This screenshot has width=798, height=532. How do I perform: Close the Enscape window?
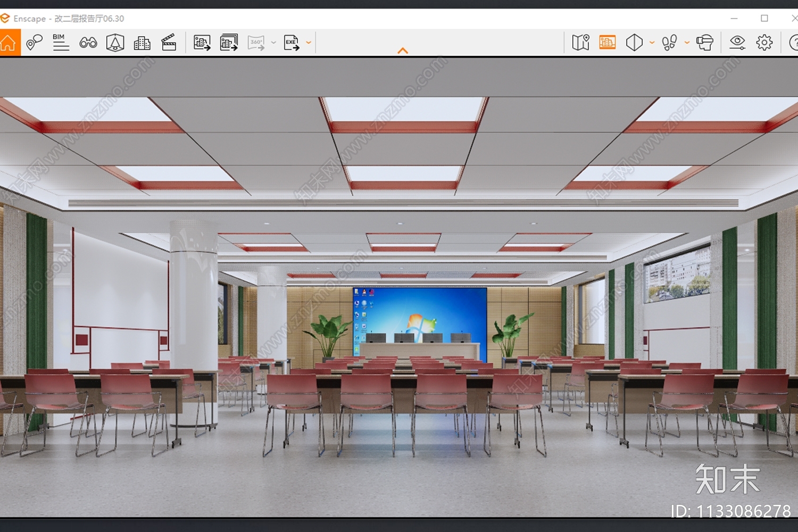pos(794,18)
